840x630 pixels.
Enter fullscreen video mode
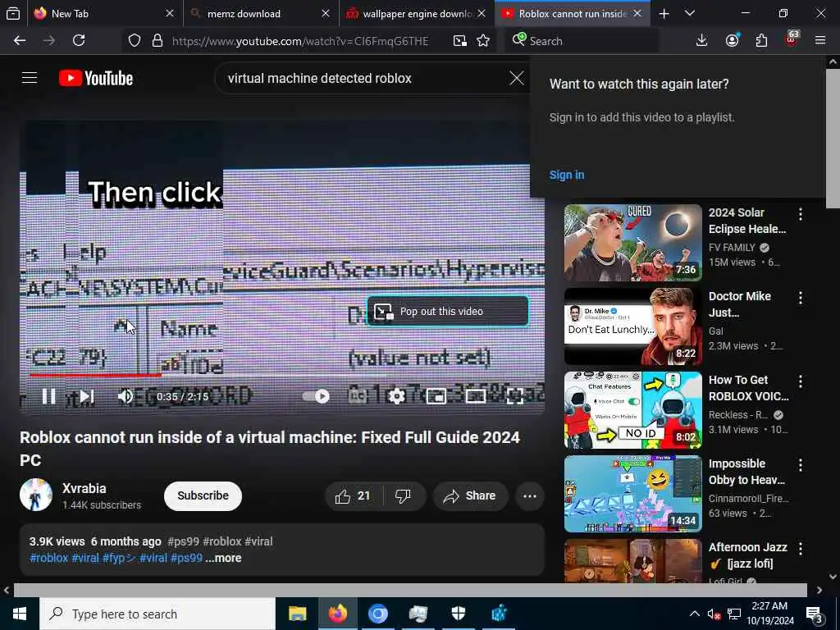tap(515, 396)
